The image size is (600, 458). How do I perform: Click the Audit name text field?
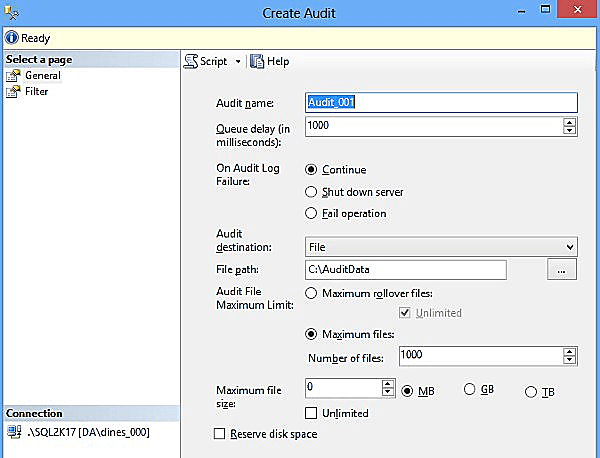(x=440, y=102)
